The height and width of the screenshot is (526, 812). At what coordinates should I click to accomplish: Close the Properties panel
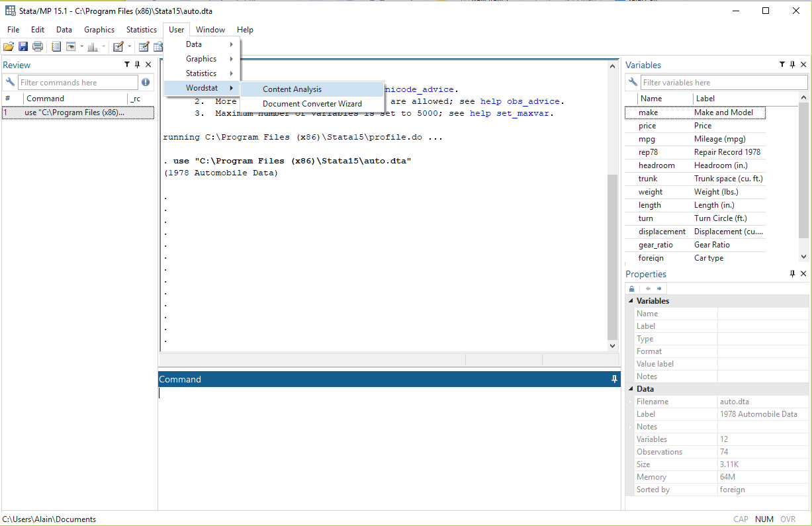tap(803, 274)
